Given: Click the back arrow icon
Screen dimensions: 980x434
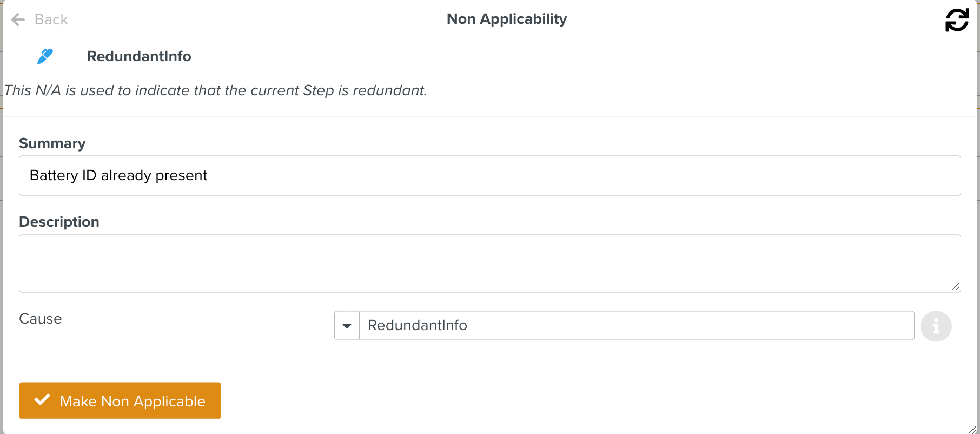Looking at the screenshot, I should [18, 20].
